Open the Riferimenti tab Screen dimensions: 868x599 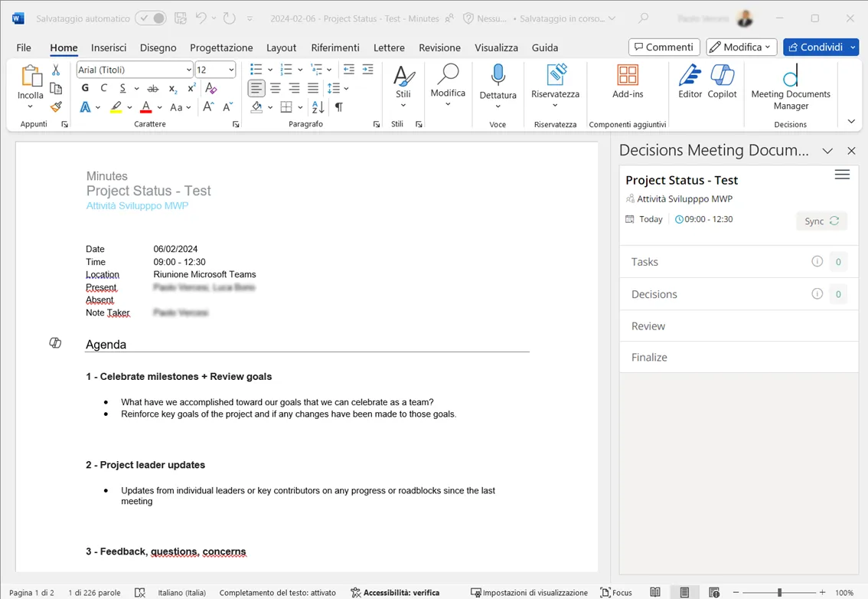(335, 47)
